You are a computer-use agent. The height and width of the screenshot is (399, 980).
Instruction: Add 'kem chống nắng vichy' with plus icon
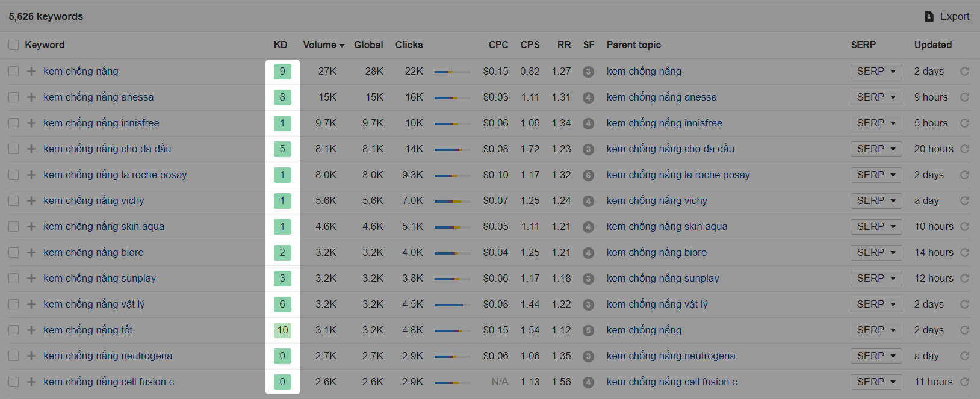pyautogui.click(x=31, y=200)
